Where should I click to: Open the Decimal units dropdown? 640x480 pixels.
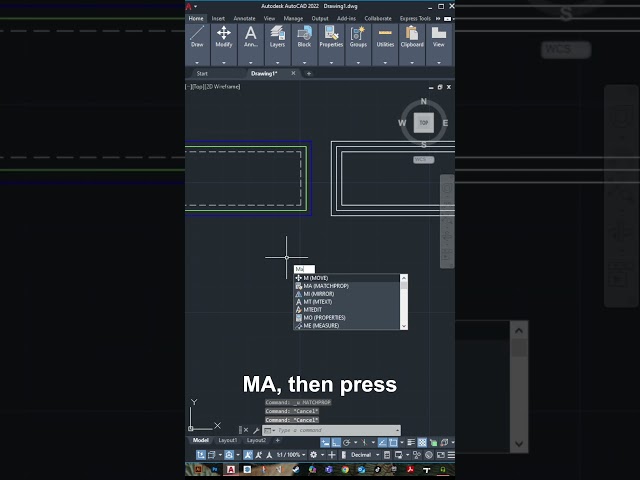pos(378,455)
